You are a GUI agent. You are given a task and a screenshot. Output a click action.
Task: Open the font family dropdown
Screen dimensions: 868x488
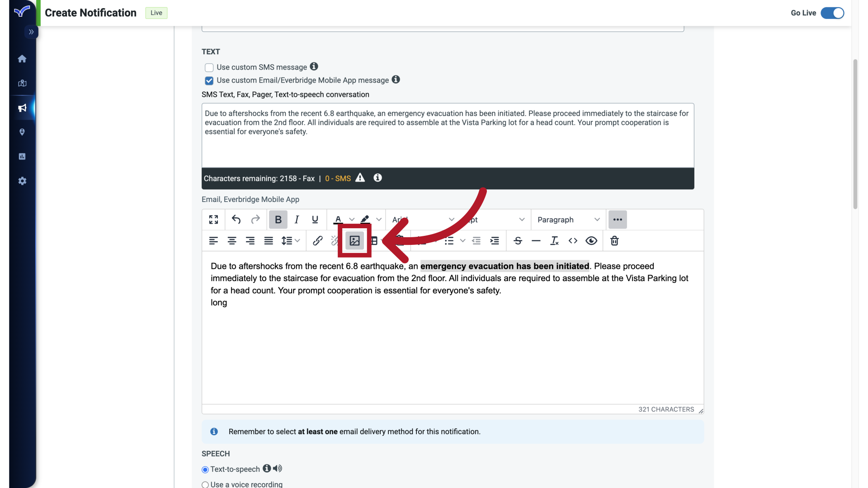[424, 220]
